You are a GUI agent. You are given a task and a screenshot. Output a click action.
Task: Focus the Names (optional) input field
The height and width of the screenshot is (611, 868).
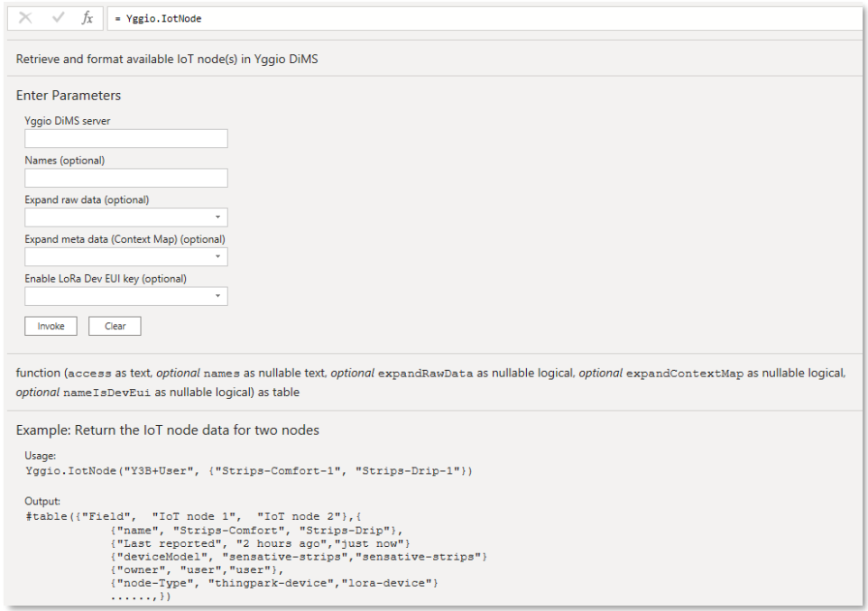tap(126, 178)
